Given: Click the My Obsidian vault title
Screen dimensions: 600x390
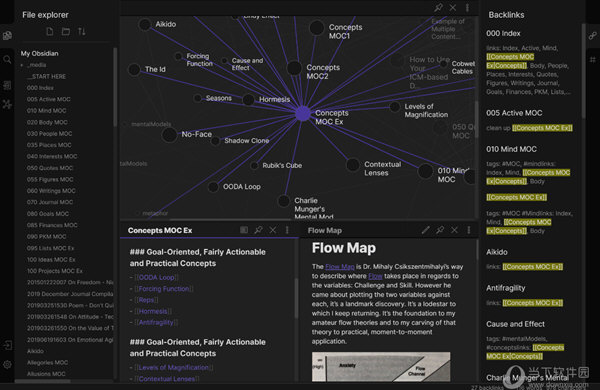Looking at the screenshot, I should [39, 53].
